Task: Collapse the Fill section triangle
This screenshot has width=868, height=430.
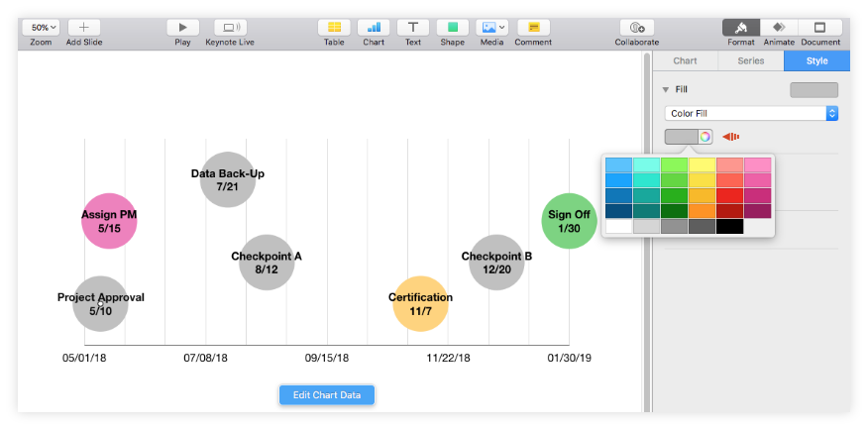Action: coord(666,89)
